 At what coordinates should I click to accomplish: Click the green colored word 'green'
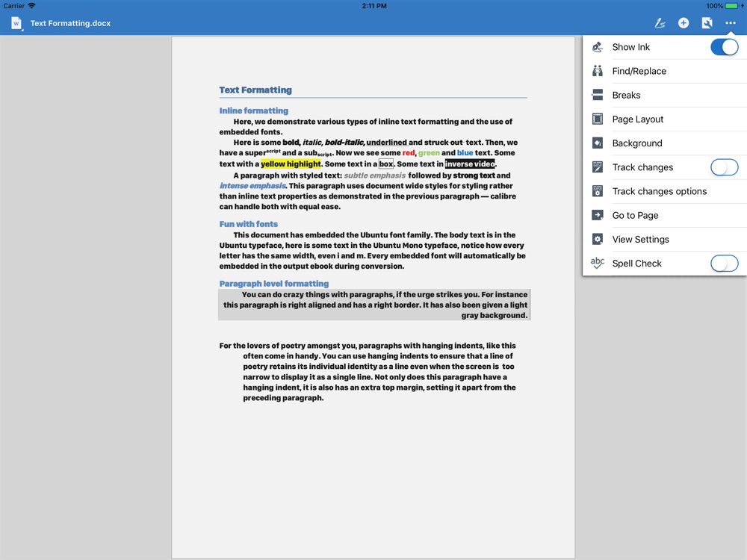pyautogui.click(x=429, y=153)
